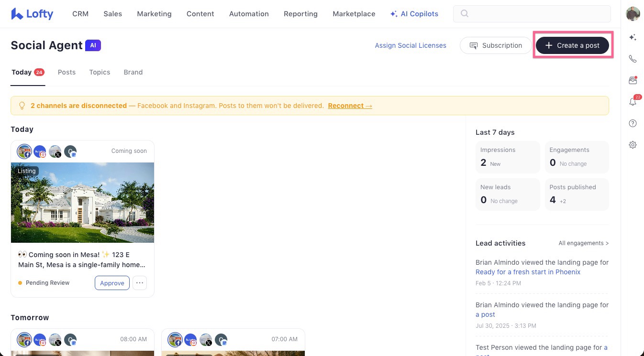Screen dimensions: 644x356
Task: Click the Reconnect link in warning banner
Action: click(350, 106)
